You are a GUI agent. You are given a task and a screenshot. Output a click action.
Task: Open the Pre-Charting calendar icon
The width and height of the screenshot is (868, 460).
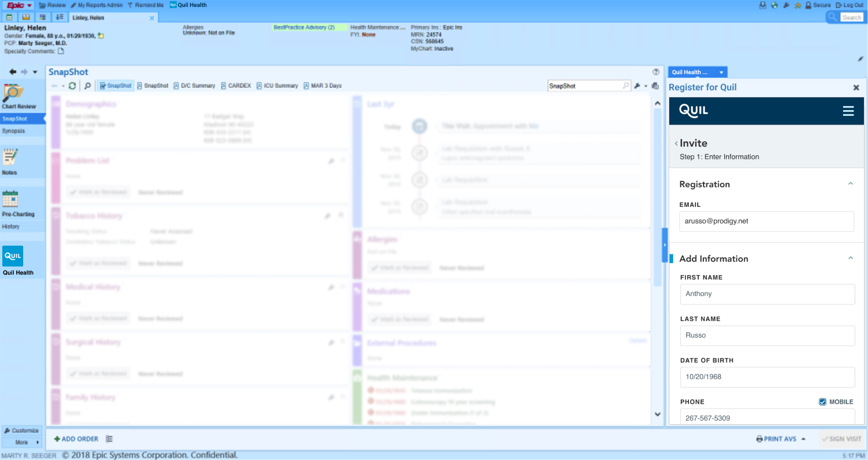point(10,199)
